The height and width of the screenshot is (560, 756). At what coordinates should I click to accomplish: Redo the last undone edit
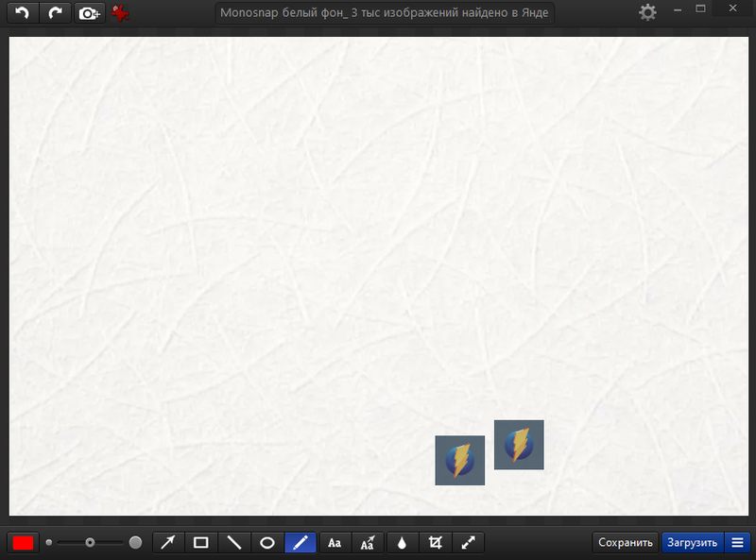(55, 13)
